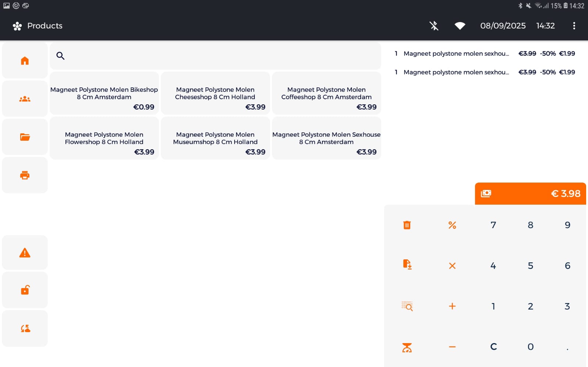Pay the € 3.98 total
This screenshot has height=367, width=588.
[530, 194]
